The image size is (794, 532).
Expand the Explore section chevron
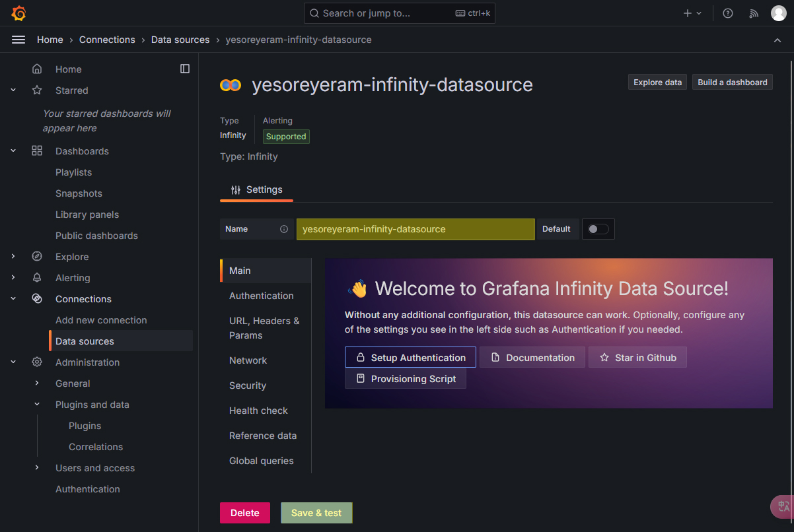(13, 257)
